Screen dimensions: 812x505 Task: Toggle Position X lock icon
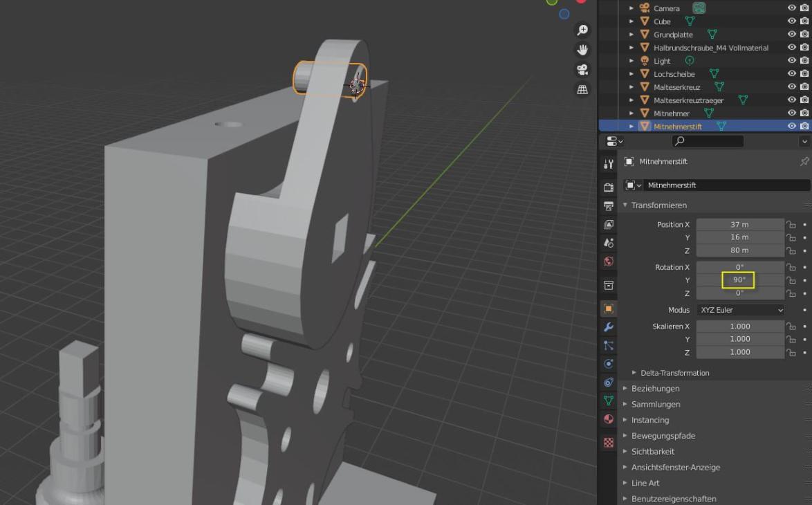[791, 224]
